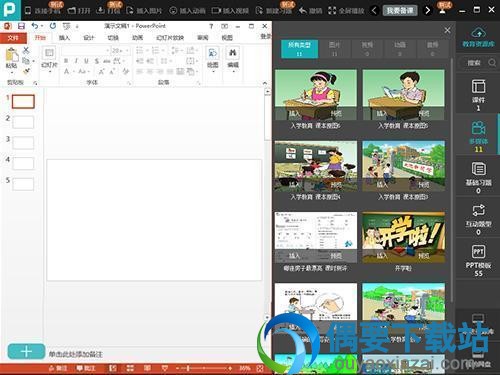Open the font name combo box
Viewport: 500px width, 375px height.
[x=86, y=51]
